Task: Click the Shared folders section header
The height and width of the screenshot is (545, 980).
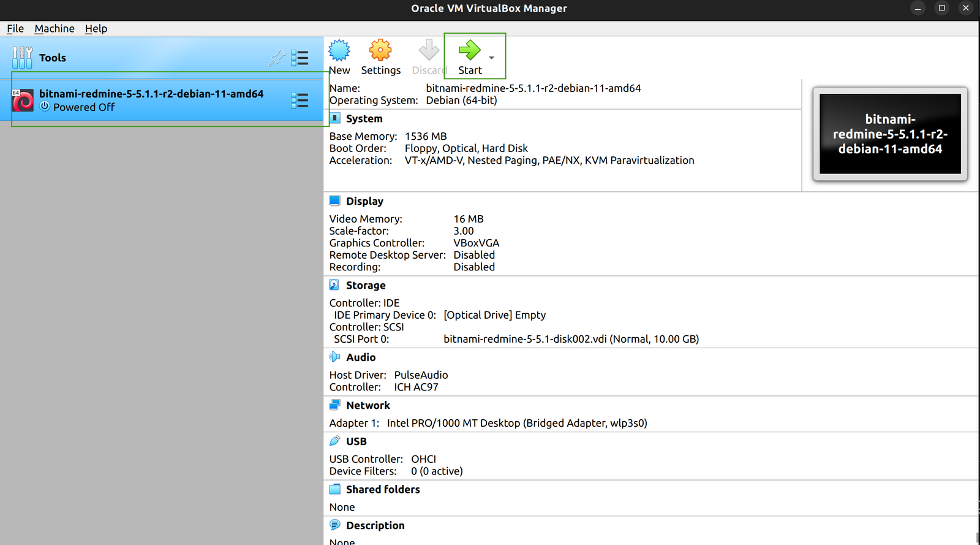Action: [x=383, y=490]
